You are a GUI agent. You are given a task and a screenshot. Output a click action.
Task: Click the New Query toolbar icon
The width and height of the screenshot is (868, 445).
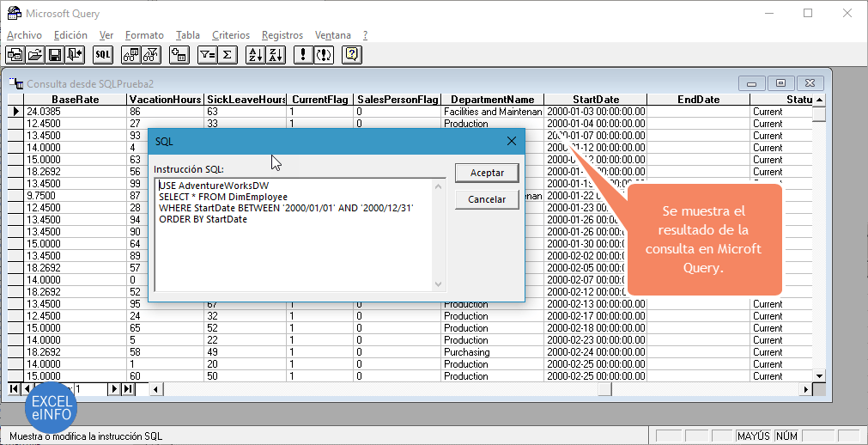[x=15, y=54]
